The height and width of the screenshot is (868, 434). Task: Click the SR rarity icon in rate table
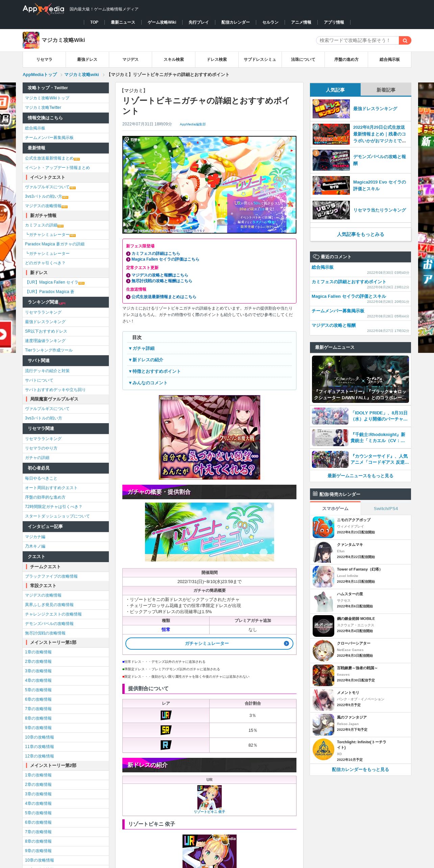coord(166,730)
